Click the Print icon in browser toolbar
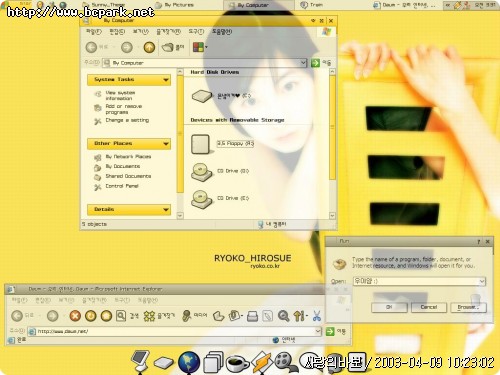 pos(252,316)
